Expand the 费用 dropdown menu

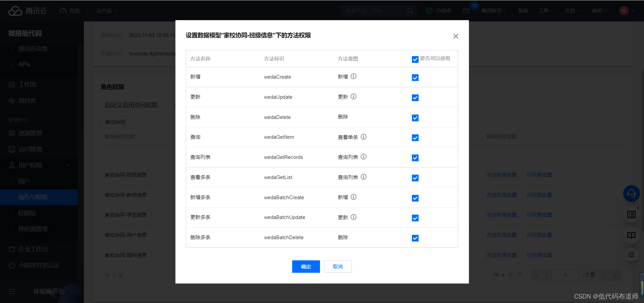pyautogui.click(x=599, y=11)
